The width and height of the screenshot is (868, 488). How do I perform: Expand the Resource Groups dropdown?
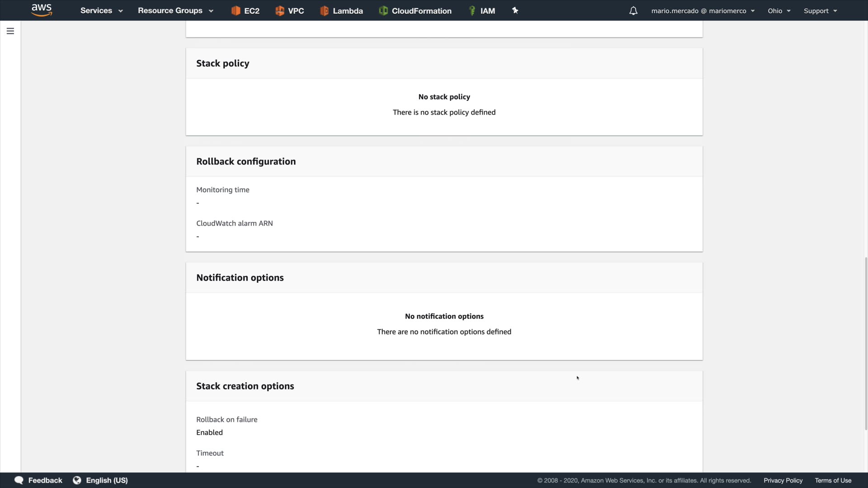pos(175,11)
